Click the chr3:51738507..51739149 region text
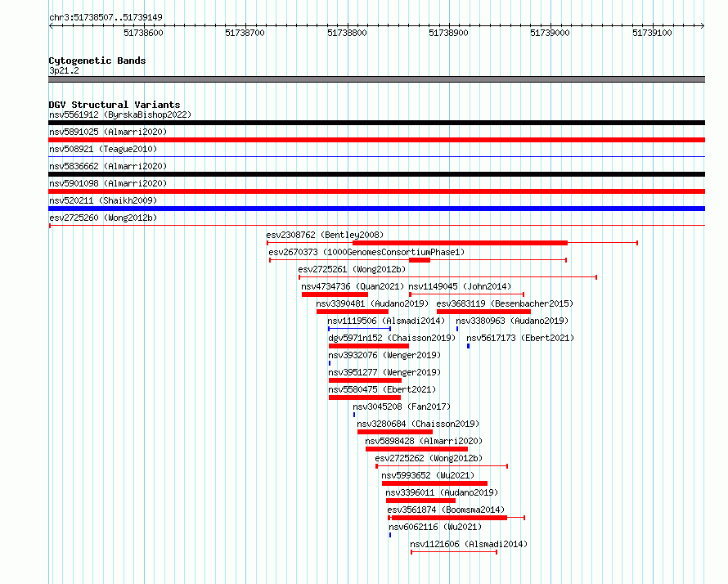 coord(106,18)
